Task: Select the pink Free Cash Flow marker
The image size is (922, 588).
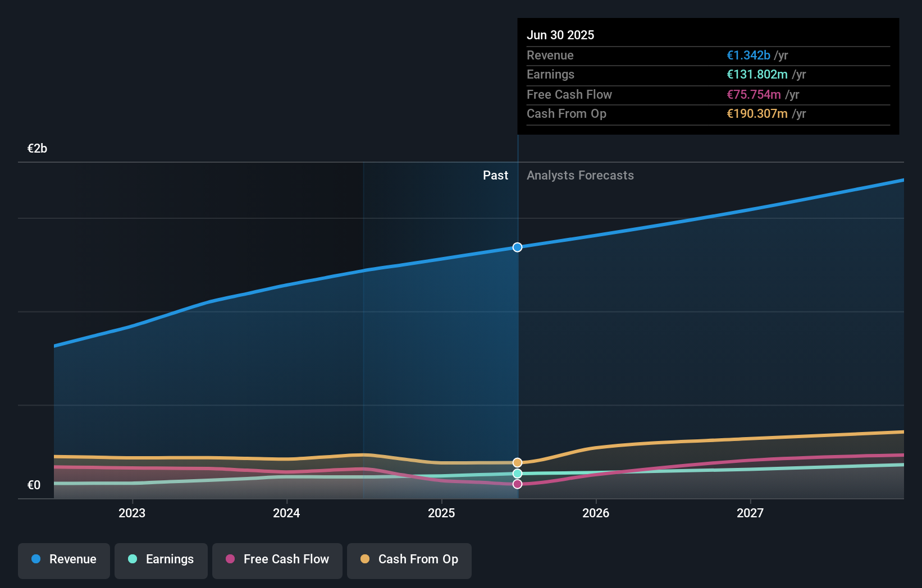Action: [517, 484]
